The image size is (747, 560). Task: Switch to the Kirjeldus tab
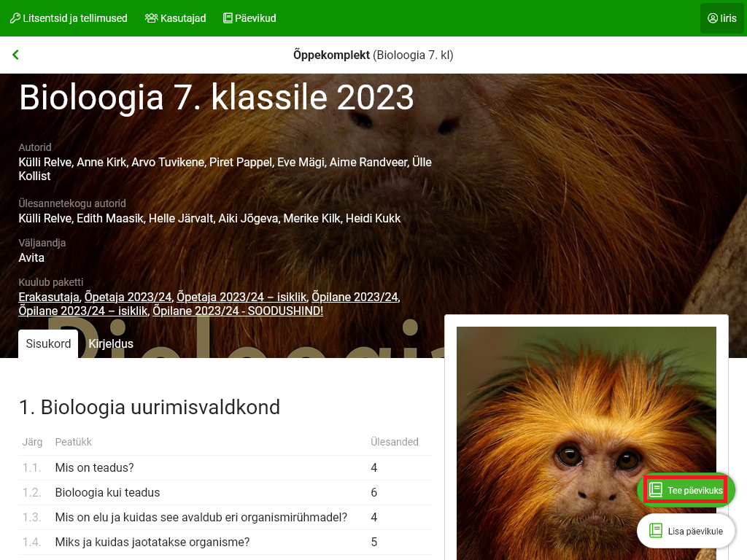[x=111, y=343]
